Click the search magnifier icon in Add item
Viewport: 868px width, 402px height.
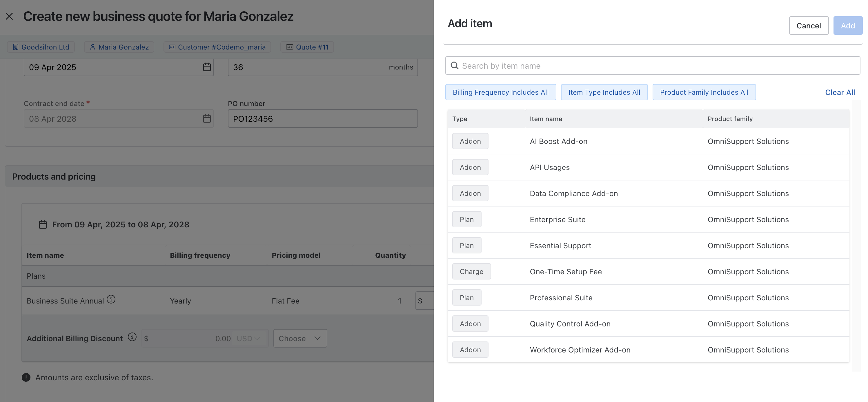pyautogui.click(x=455, y=66)
